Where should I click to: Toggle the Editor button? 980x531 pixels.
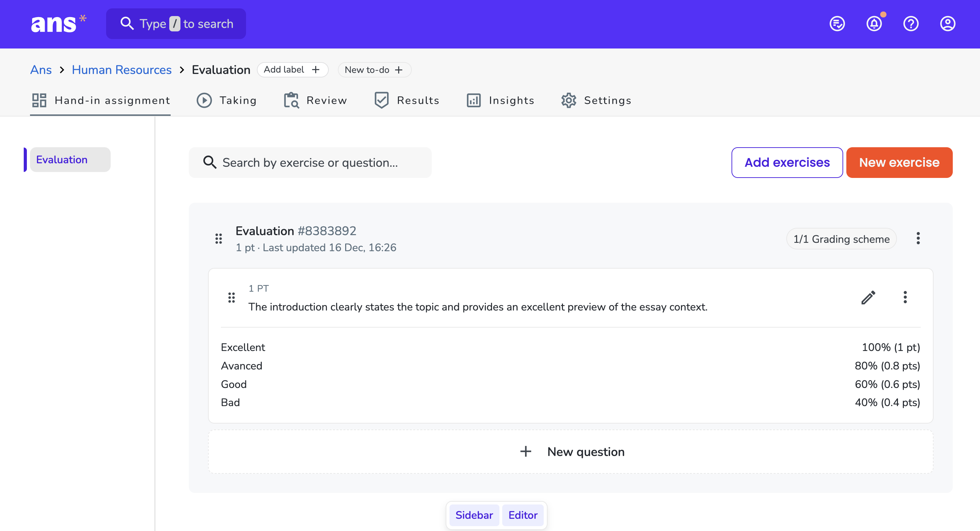523,515
